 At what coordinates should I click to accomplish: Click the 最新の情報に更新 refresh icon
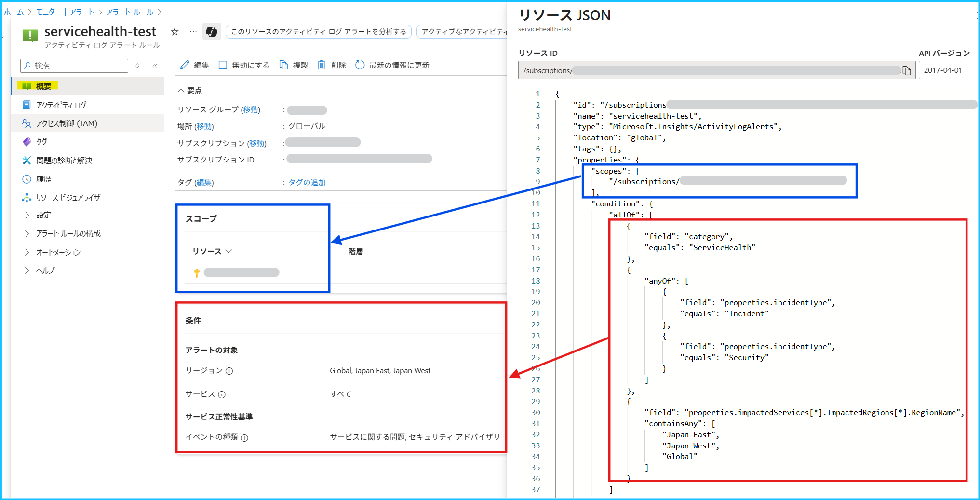pyautogui.click(x=360, y=65)
